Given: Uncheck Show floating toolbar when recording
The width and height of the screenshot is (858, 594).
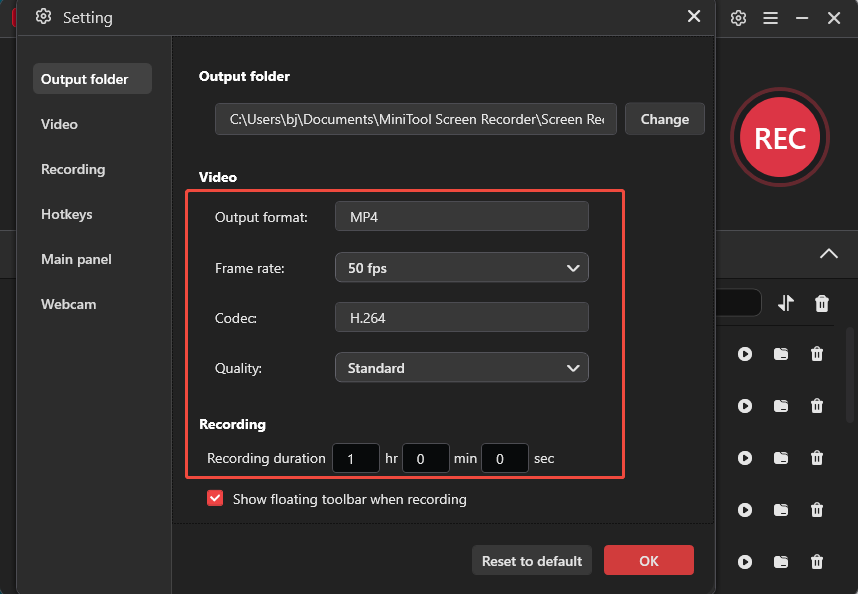Looking at the screenshot, I should click(215, 498).
